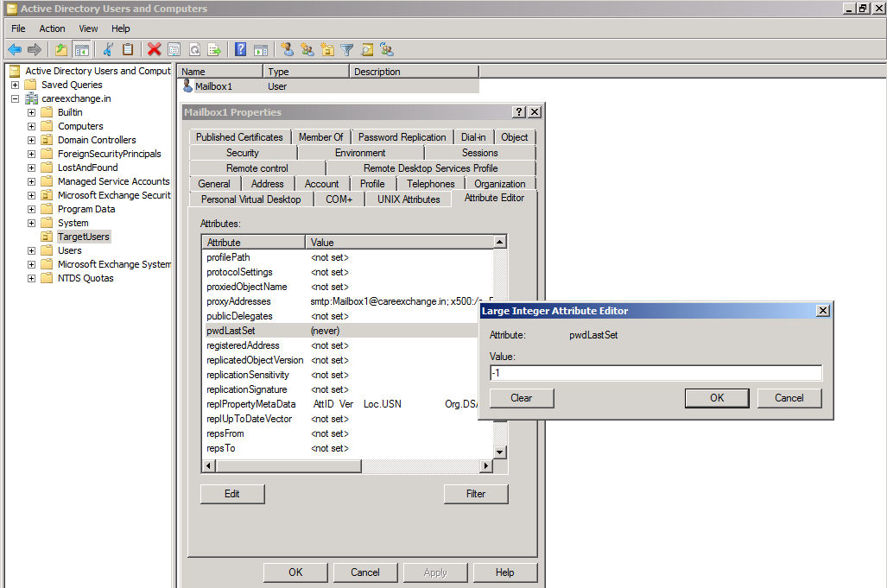
Task: Toggle the Show/Hide Console Tree icon
Action: 82,50
